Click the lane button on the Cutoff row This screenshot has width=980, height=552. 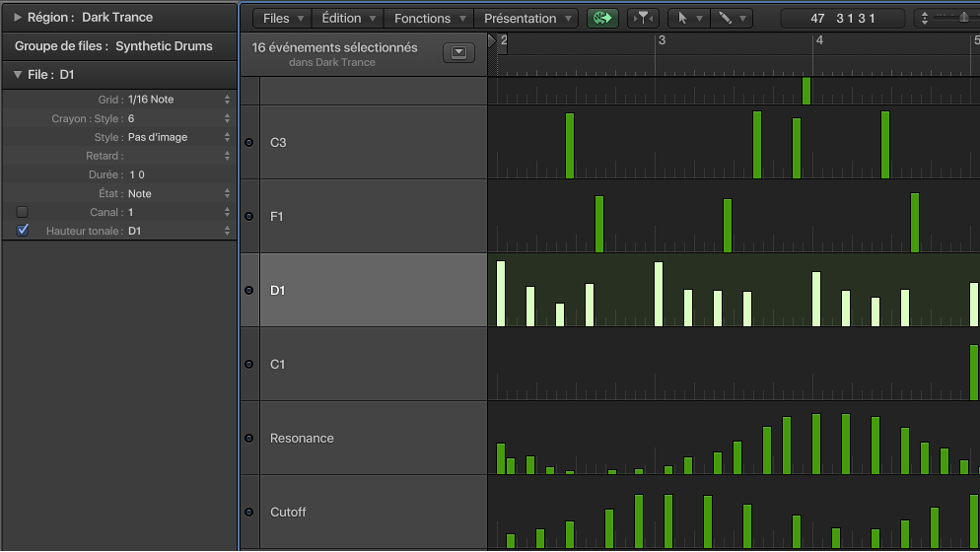[248, 513]
